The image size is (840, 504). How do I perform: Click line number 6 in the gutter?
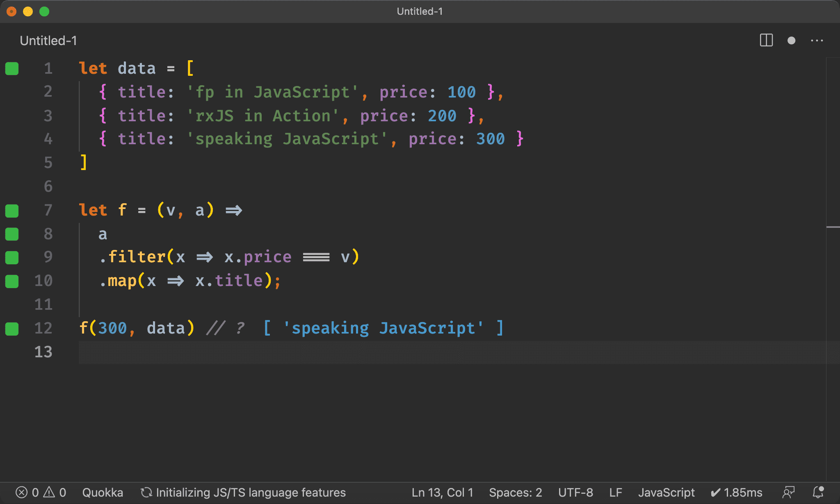pos(48,186)
